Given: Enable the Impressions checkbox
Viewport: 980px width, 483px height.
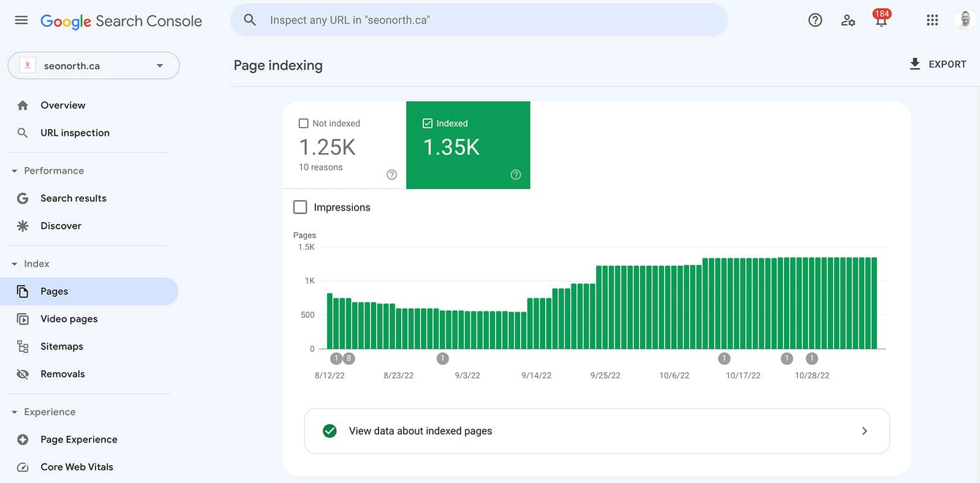Looking at the screenshot, I should coord(300,207).
